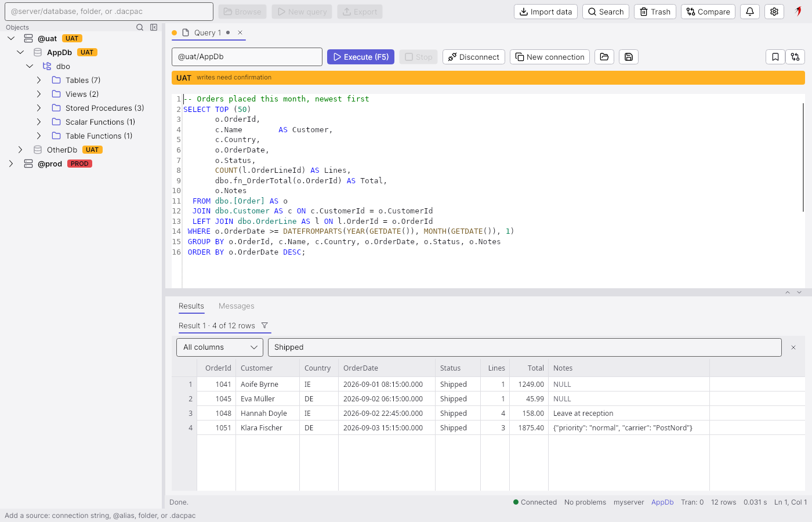Expand the @prod server node
812x522 pixels.
(11, 164)
